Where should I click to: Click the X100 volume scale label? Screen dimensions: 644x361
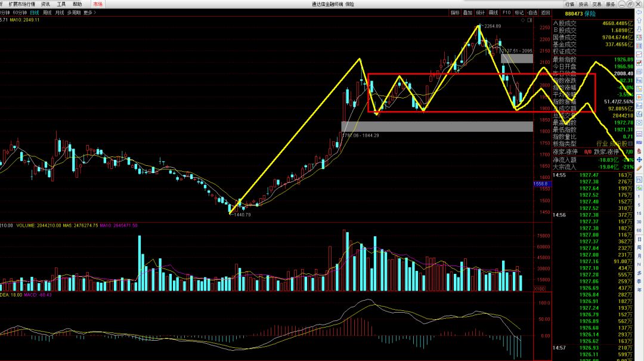539,289
